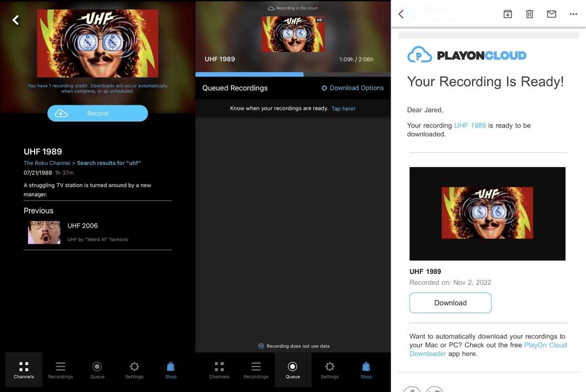Go back from the email message

401,14
